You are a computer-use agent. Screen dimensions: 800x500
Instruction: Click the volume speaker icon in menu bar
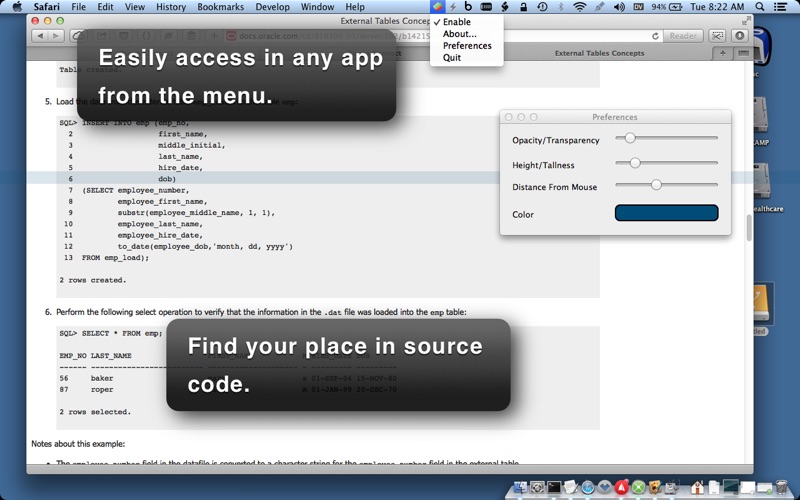pos(619,7)
